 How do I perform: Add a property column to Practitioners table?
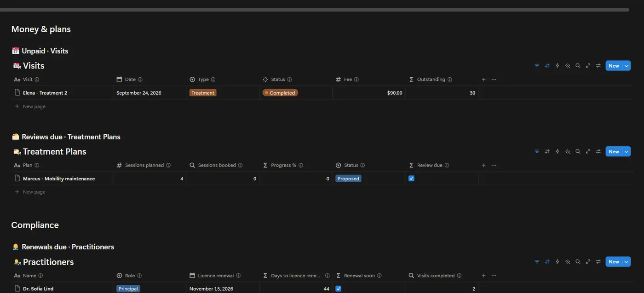(483, 276)
